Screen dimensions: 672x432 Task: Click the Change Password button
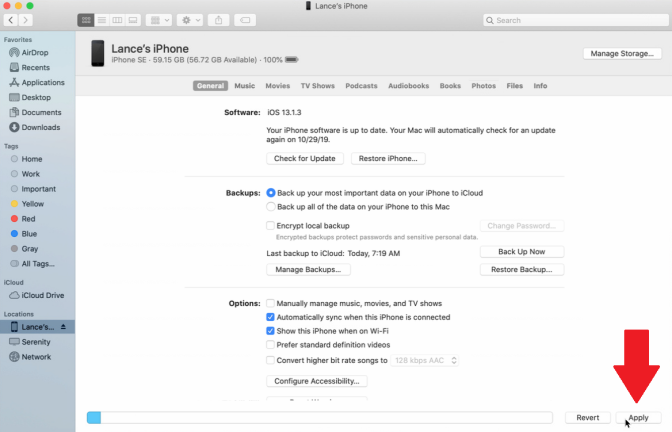click(522, 226)
